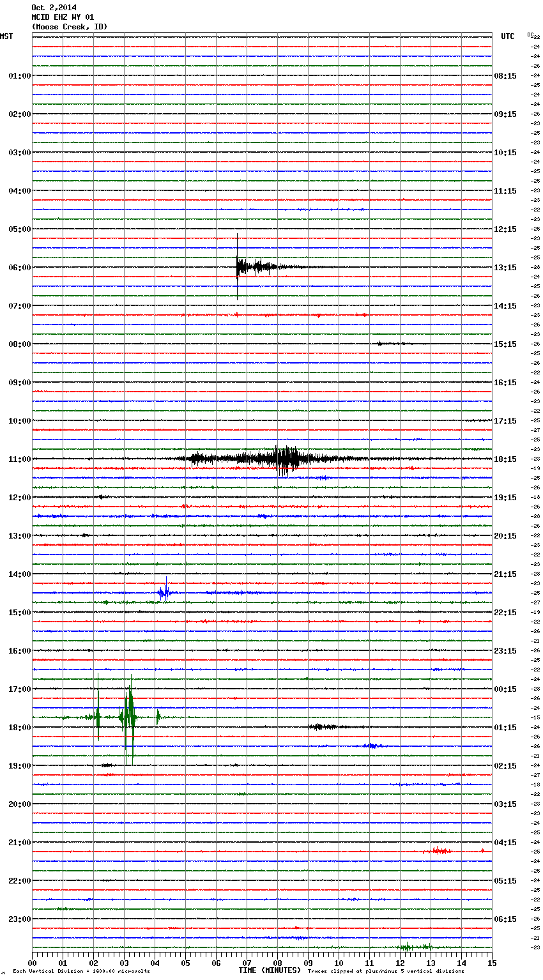Click the bottom minute tick label "12"

400,963
